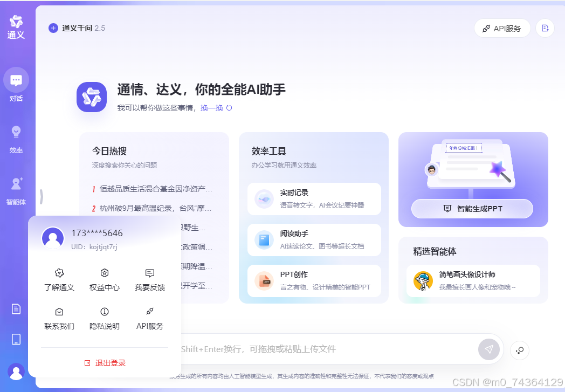Click the user avatar at the sidebar bottom

(16, 371)
